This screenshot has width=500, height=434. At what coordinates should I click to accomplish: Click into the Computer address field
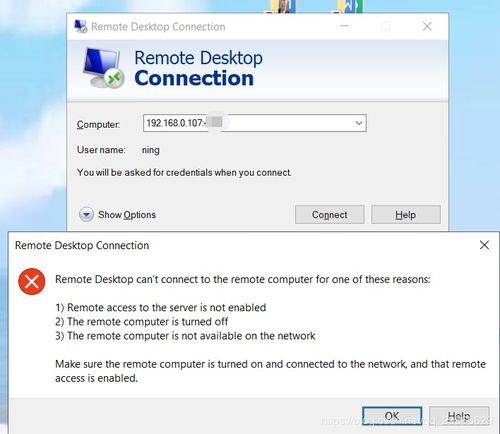coord(255,123)
